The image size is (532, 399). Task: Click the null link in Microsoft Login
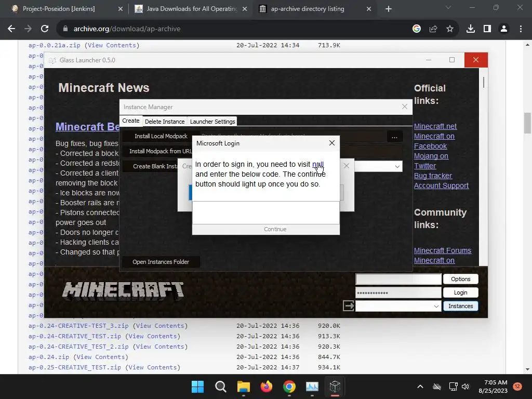click(x=317, y=164)
